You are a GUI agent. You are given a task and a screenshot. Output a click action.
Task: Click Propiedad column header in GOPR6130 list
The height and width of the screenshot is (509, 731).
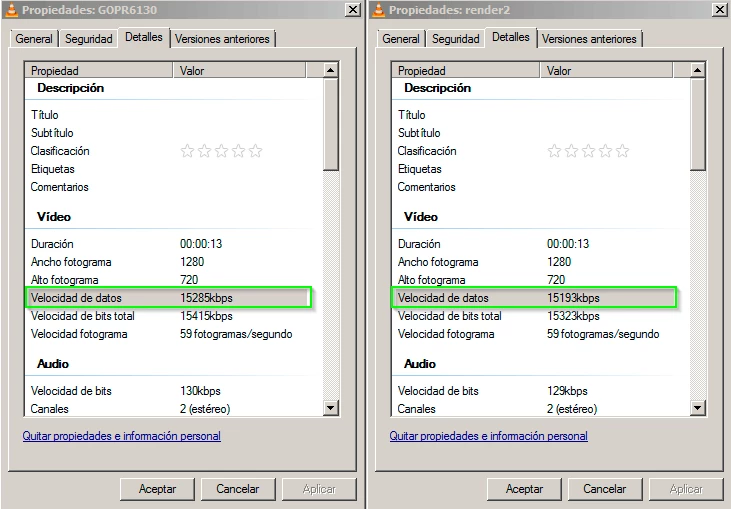[98, 71]
